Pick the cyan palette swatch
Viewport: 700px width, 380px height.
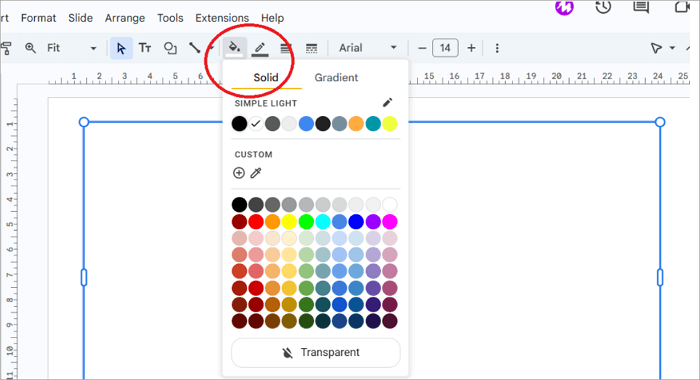(x=323, y=221)
